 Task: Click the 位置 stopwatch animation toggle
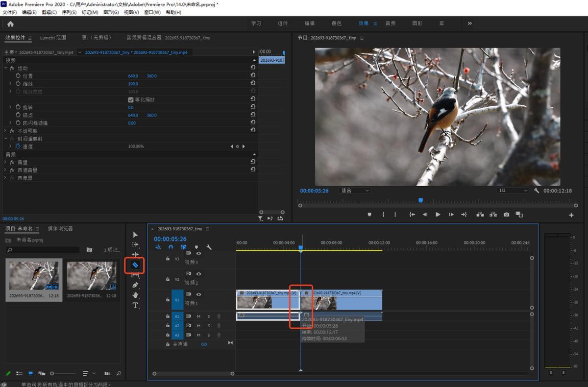18,76
